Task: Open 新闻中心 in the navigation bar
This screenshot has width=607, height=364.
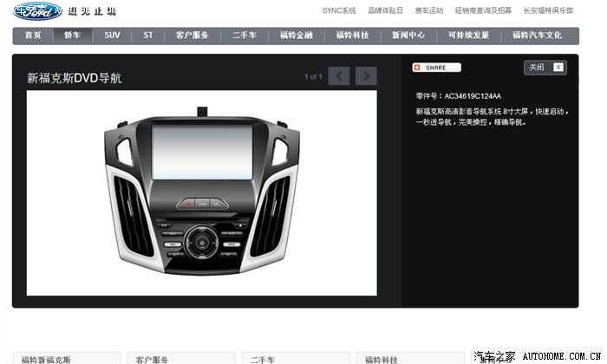Action: [408, 36]
